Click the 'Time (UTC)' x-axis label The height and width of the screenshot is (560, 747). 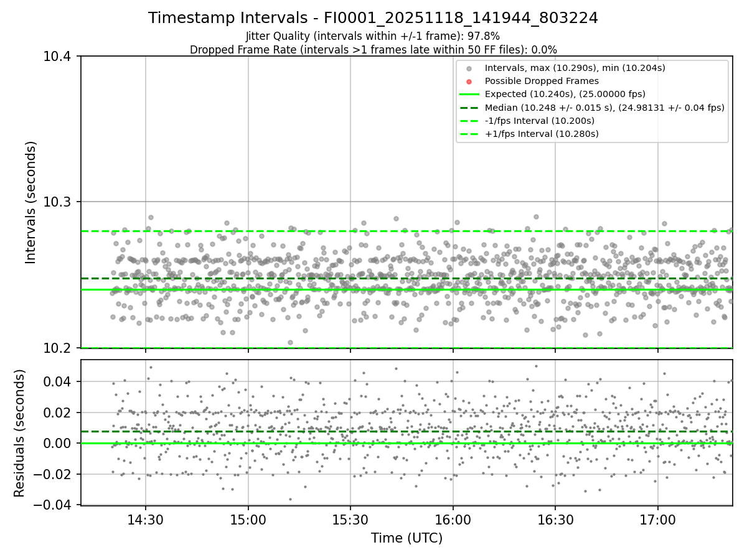pyautogui.click(x=406, y=538)
